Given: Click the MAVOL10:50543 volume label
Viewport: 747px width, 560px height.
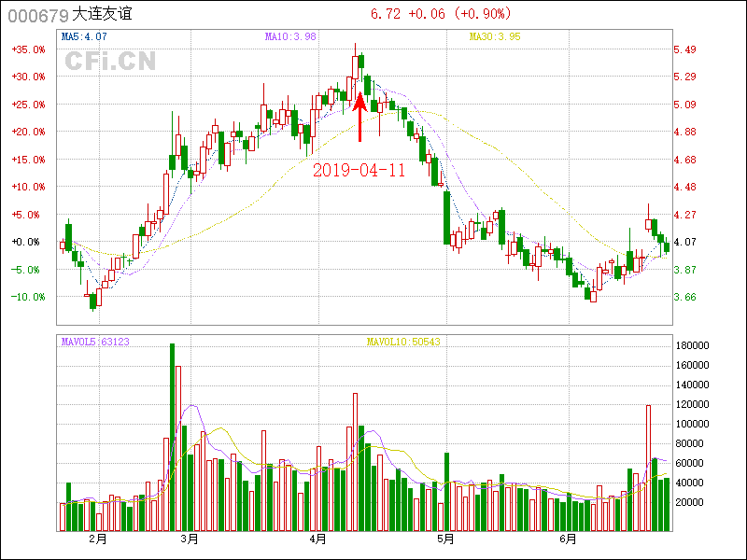Looking at the screenshot, I should (403, 342).
